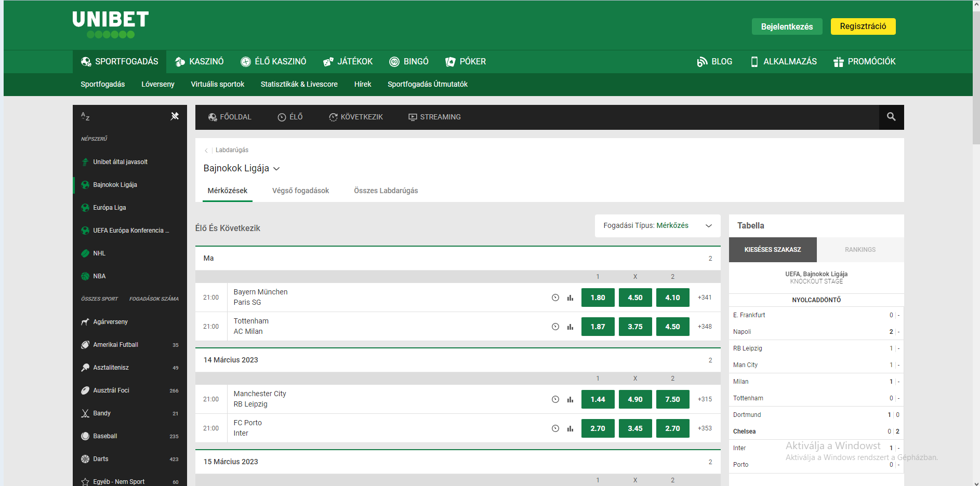Open clock icon for FC Porto match
The height and width of the screenshot is (486, 980).
click(555, 428)
